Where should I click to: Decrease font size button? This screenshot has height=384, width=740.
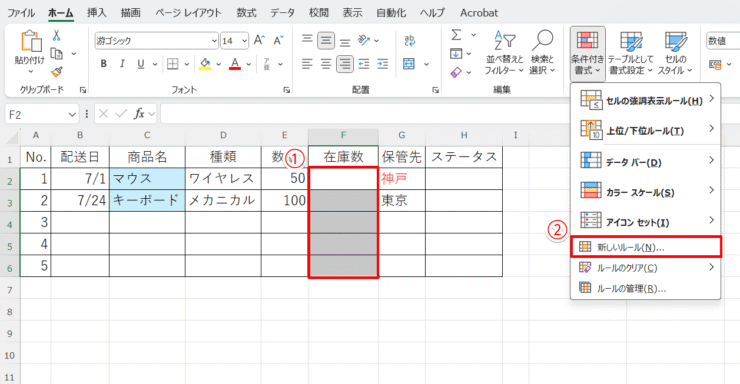click(x=278, y=41)
